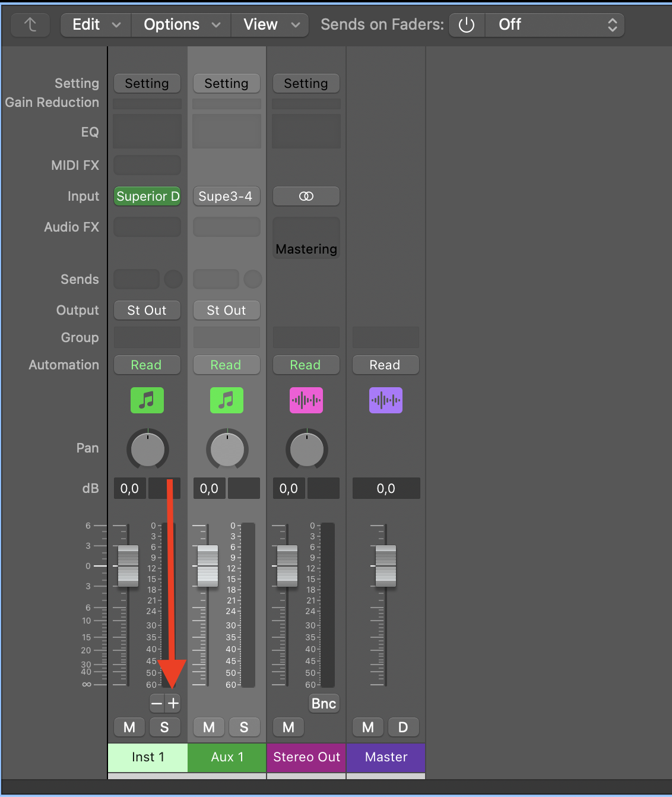Open the Edit menu

[x=96, y=25]
